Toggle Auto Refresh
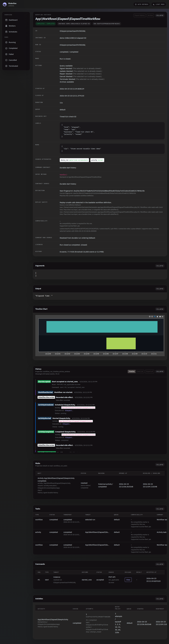The height and width of the screenshot is (644, 169). [x=141, y=4]
